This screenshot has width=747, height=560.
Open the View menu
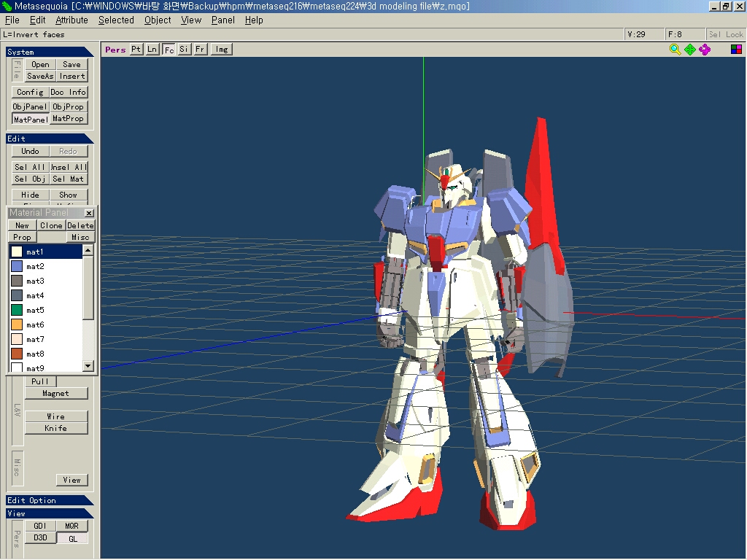(x=191, y=20)
